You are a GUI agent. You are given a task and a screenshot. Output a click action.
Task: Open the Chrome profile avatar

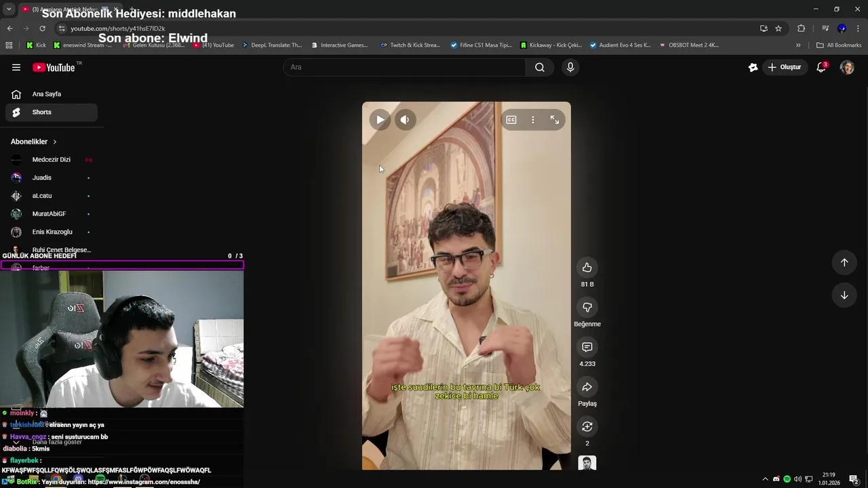(842, 28)
